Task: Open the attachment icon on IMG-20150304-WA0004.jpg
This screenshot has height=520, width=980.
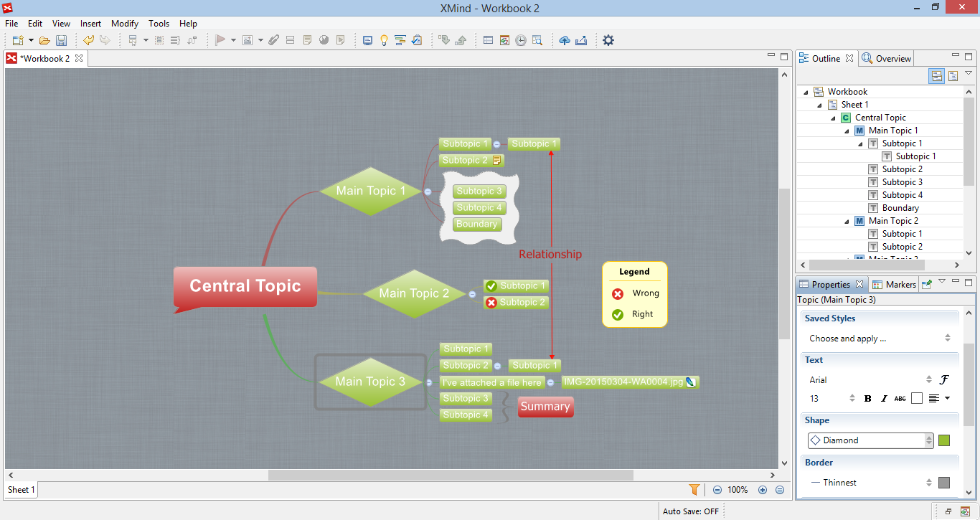Action: 690,382
